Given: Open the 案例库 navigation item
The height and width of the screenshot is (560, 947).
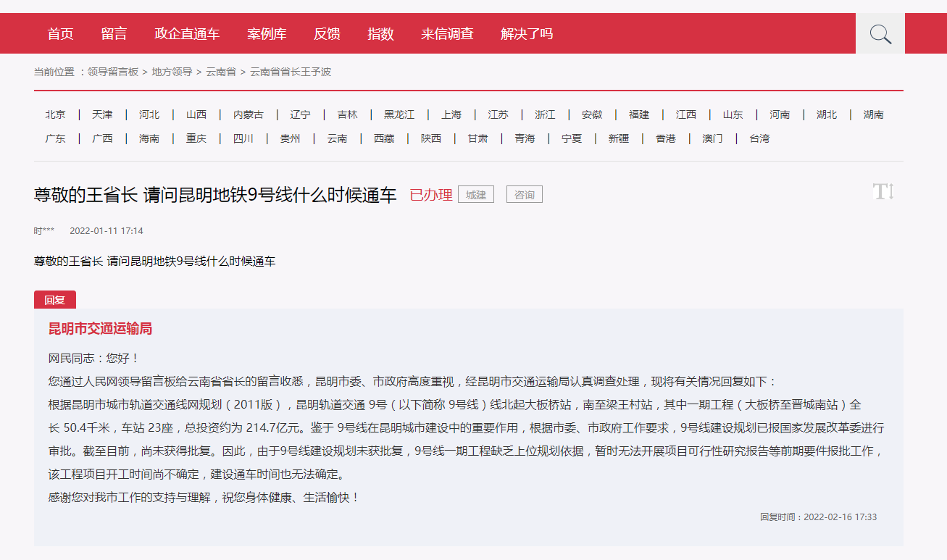Looking at the screenshot, I should pos(267,34).
